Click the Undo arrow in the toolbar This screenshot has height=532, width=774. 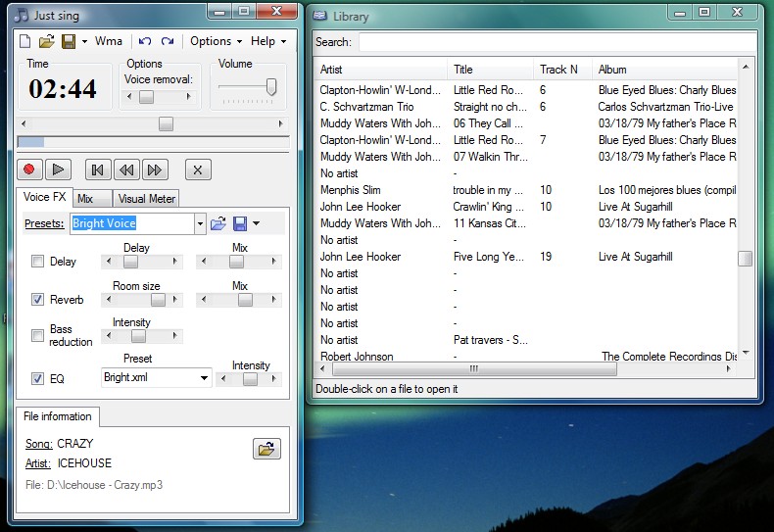[x=145, y=41]
